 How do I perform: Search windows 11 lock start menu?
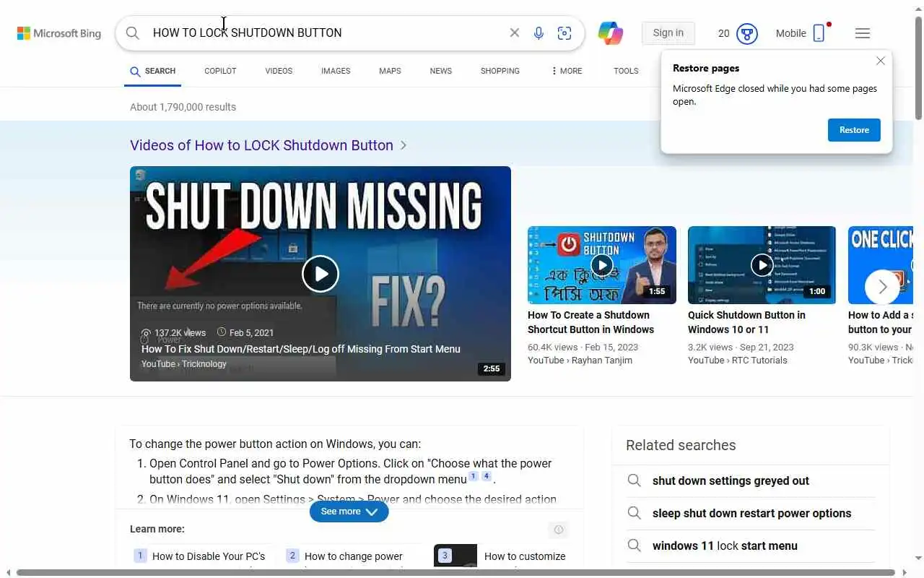[725, 545]
